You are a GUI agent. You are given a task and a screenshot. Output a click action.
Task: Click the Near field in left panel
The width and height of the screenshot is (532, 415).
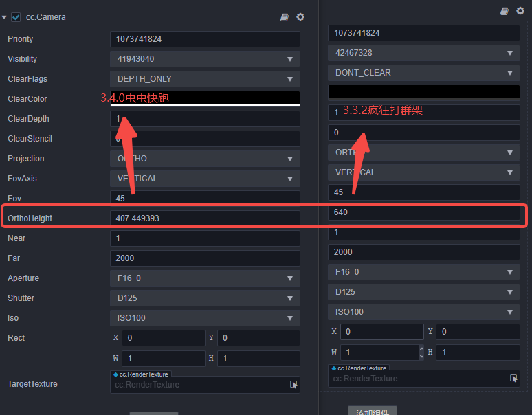(205, 238)
